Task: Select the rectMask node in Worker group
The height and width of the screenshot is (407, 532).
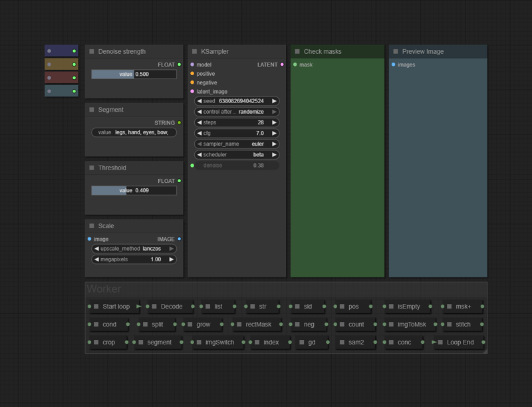Action: coord(258,325)
